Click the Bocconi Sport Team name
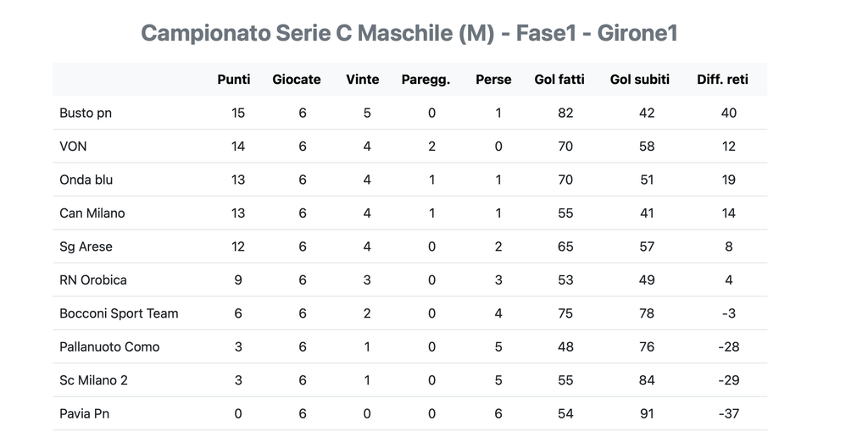This screenshot has height=443, width=868. pos(119,313)
